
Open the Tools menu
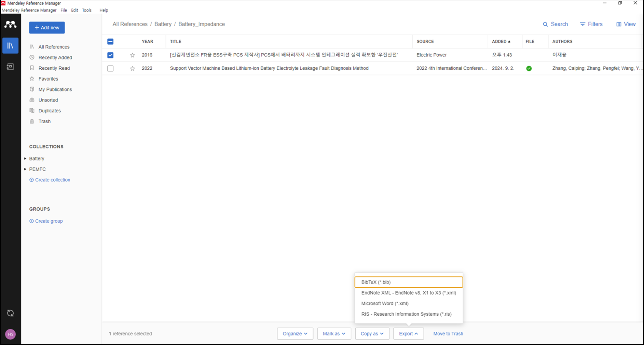point(87,10)
